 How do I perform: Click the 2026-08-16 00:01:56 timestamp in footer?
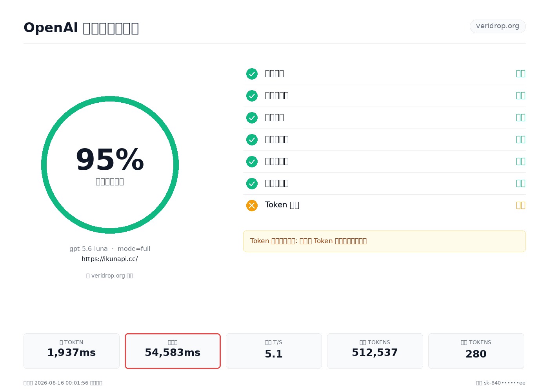pyautogui.click(x=61, y=383)
